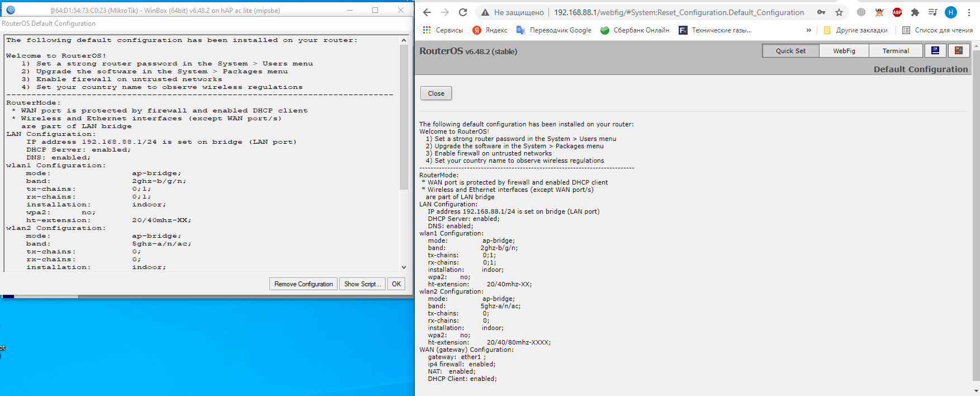The width and height of the screenshot is (980, 396).
Task: Click the RouterOS help manual icon
Action: point(935,51)
